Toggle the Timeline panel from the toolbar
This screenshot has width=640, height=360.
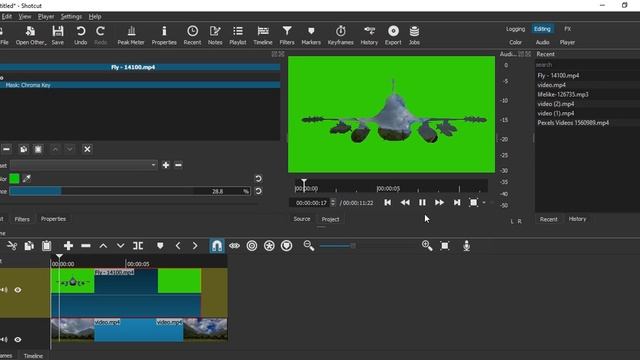[263, 35]
